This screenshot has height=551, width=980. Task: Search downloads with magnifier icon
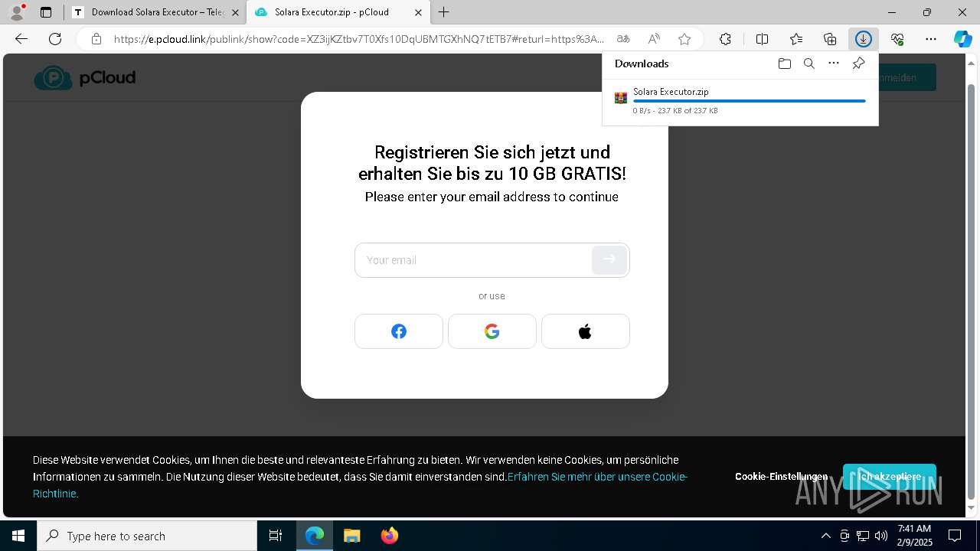click(x=808, y=64)
